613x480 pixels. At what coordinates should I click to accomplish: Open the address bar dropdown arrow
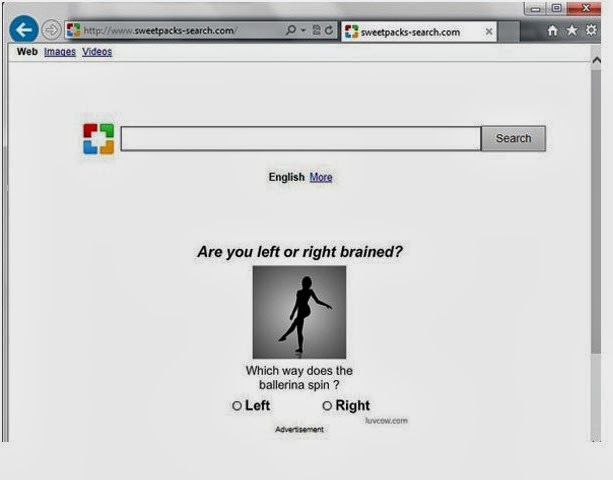(303, 30)
